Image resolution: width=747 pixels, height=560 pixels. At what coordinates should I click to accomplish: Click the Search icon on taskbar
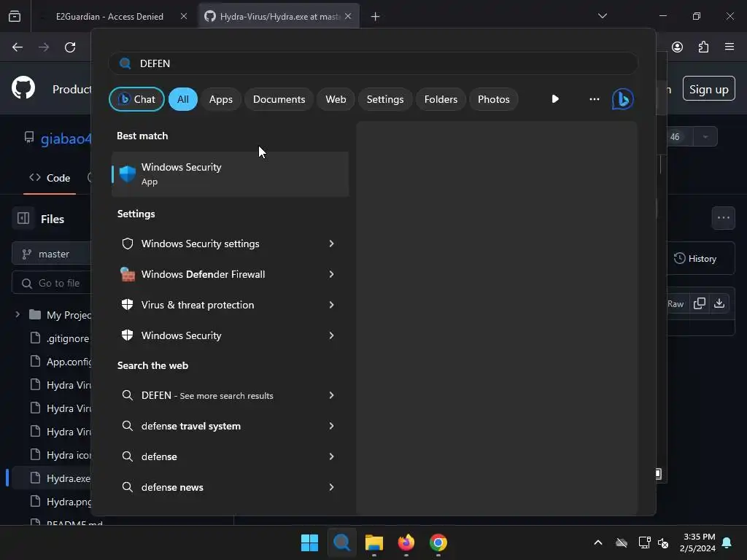[341, 542]
